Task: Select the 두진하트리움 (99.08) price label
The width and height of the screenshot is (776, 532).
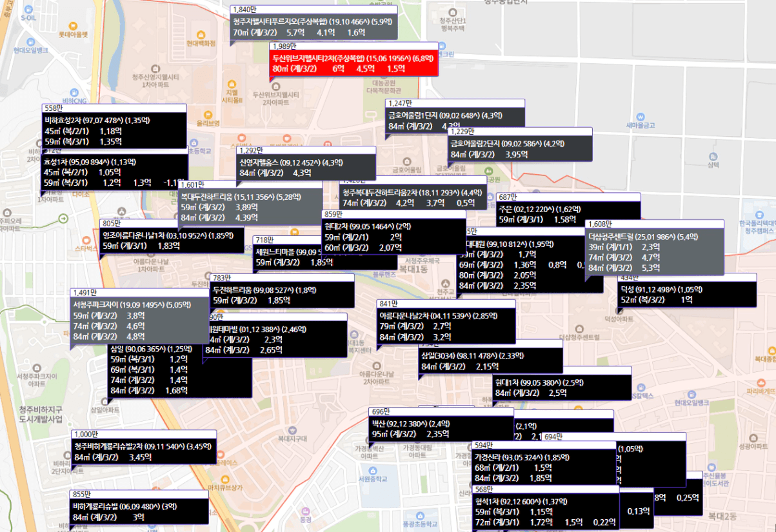Action: 283,291
